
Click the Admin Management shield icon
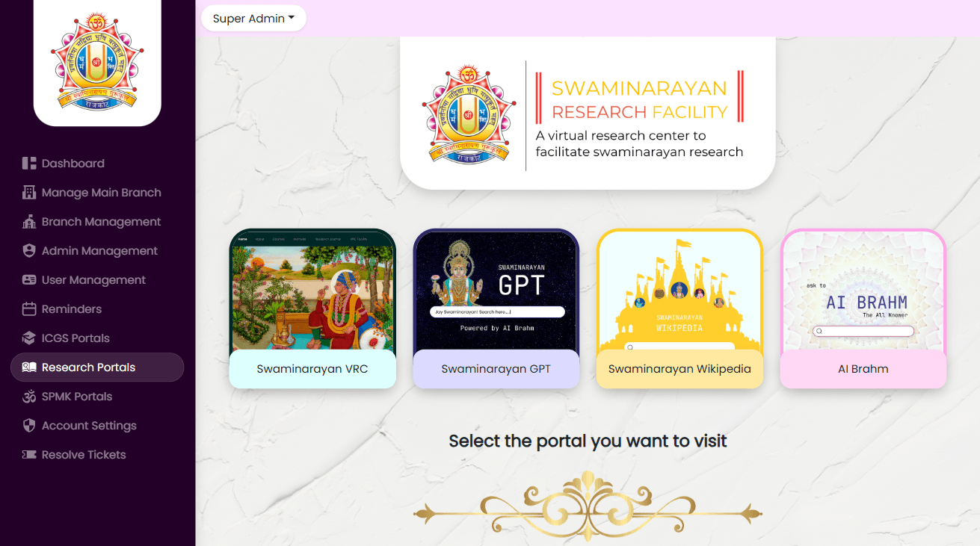point(29,251)
